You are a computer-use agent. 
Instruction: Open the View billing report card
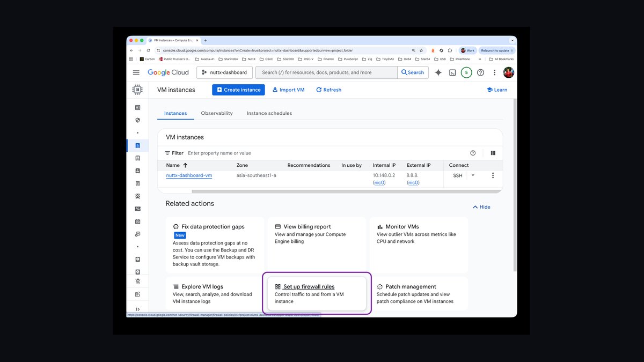click(317, 245)
